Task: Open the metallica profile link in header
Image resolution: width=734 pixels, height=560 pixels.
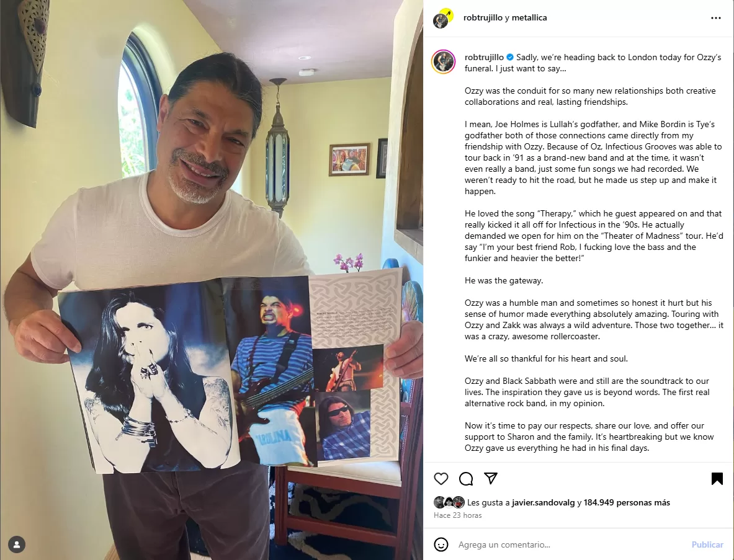Action: (x=529, y=18)
